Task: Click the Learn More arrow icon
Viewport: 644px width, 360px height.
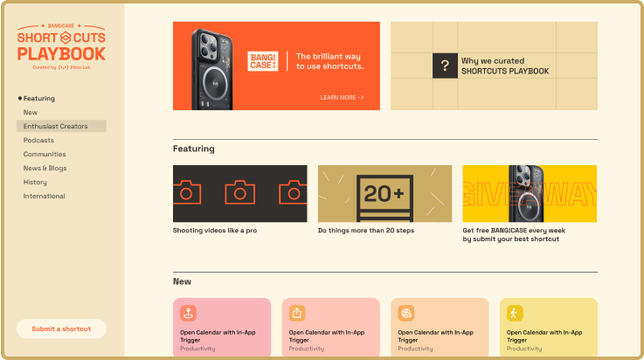Action: pos(361,97)
